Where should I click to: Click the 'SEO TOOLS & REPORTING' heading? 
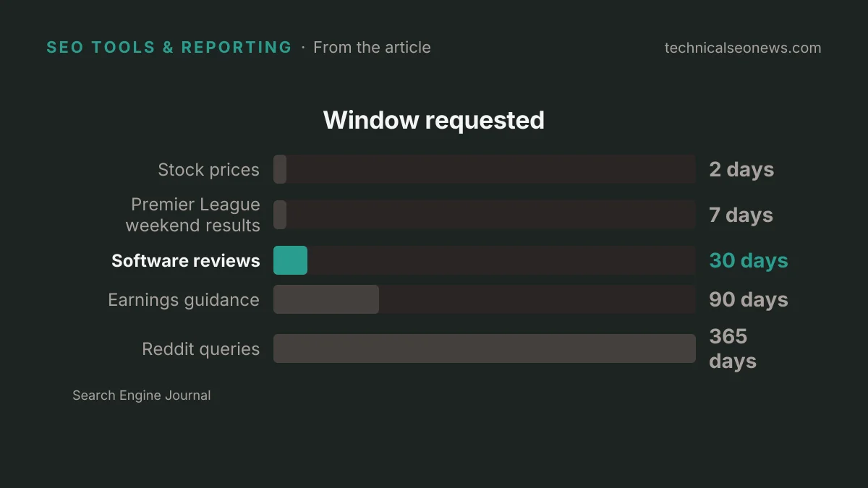[x=169, y=48]
